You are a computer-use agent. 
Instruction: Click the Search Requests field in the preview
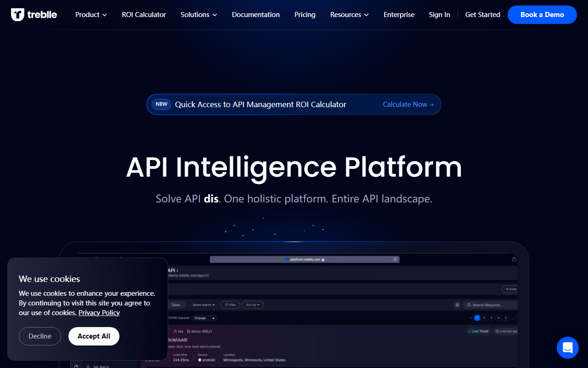pyautogui.click(x=490, y=305)
